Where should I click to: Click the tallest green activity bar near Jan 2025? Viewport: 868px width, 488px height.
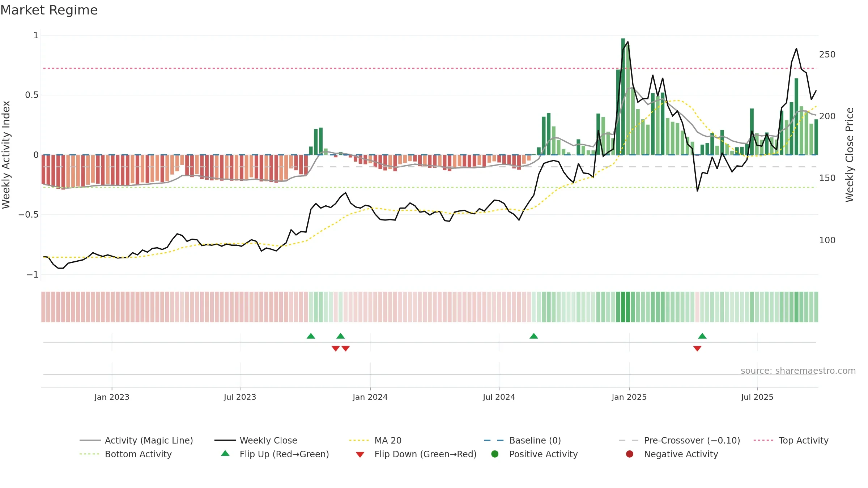click(623, 97)
